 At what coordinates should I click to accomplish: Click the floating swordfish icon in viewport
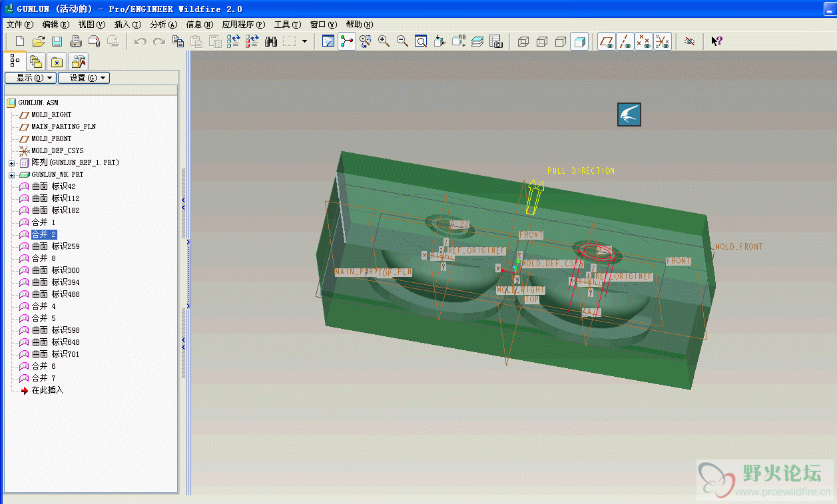click(x=629, y=115)
